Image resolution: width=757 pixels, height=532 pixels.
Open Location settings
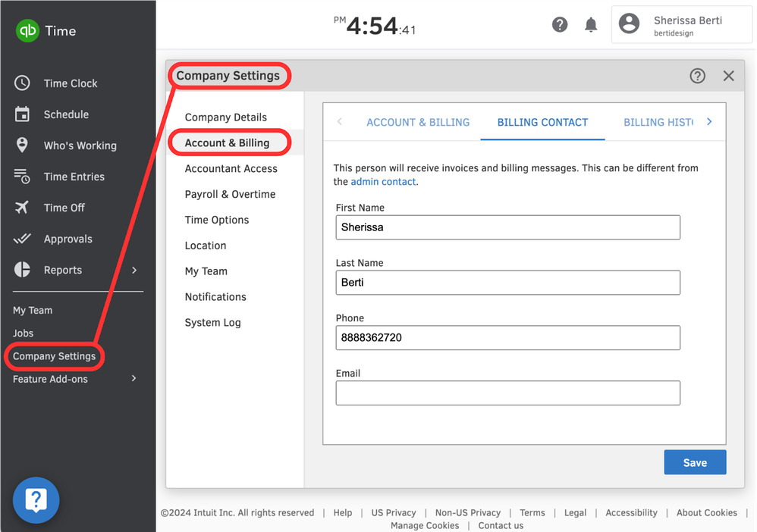pyautogui.click(x=206, y=245)
